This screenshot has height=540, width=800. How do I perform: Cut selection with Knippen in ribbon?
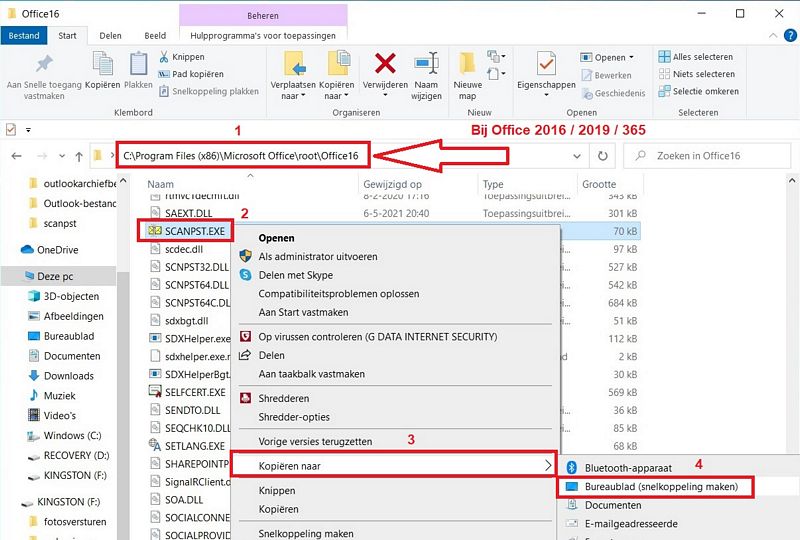pyautogui.click(x=182, y=57)
